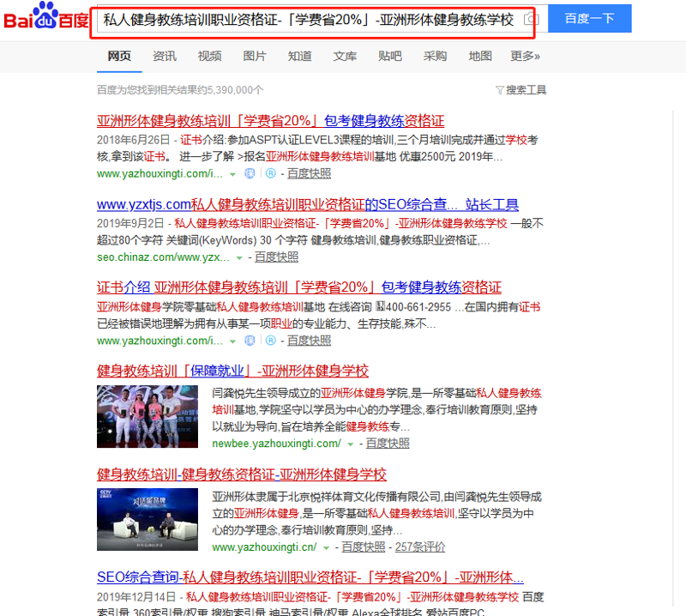Click thumbnail of fitness group photo
The image size is (686, 616).
point(147,416)
